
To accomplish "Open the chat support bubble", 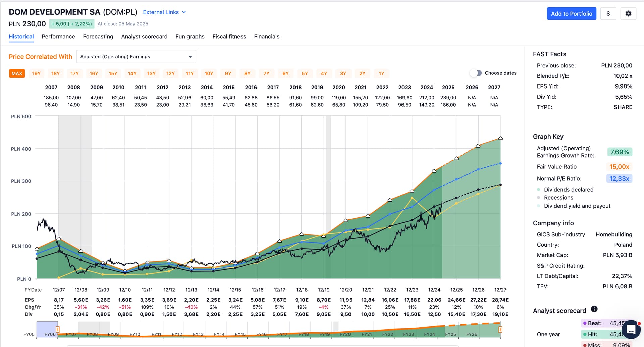I will [631, 330].
